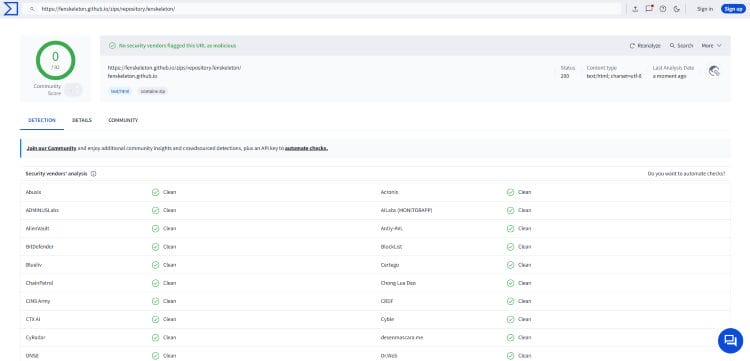750x361 pixels.
Task: Switch to dark mode with moon icon
Action: (676, 9)
